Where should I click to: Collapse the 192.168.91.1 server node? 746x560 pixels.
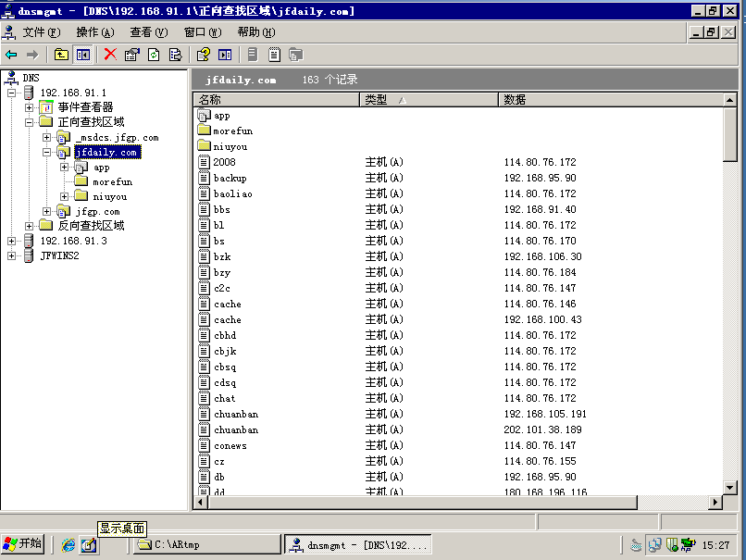[x=11, y=93]
